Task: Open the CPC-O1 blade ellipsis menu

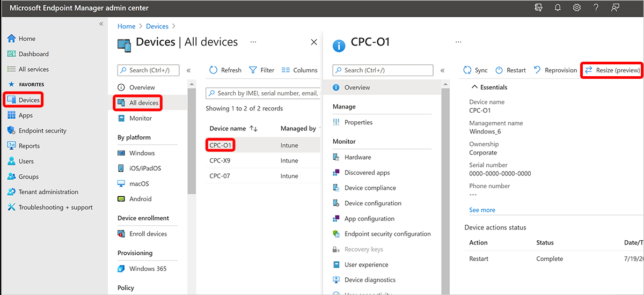Action: (x=458, y=42)
